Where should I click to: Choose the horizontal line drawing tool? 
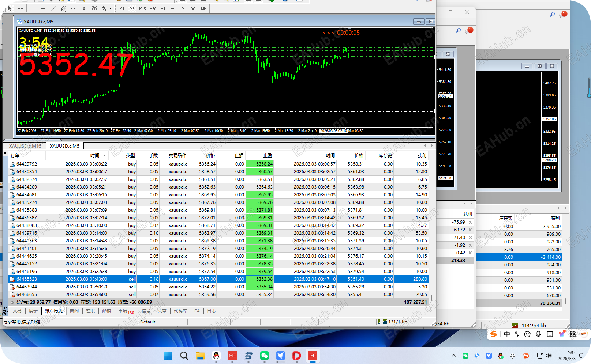point(43,8)
